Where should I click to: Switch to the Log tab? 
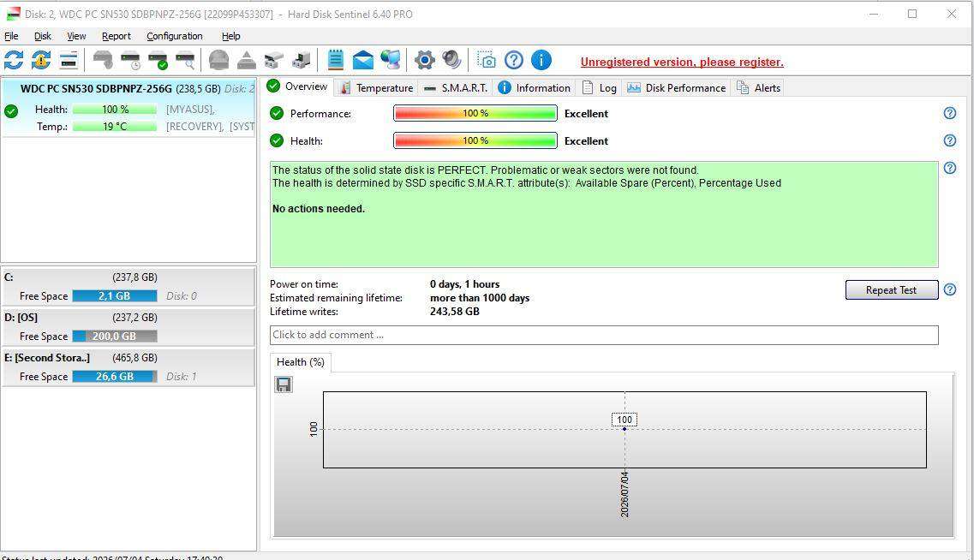(599, 88)
